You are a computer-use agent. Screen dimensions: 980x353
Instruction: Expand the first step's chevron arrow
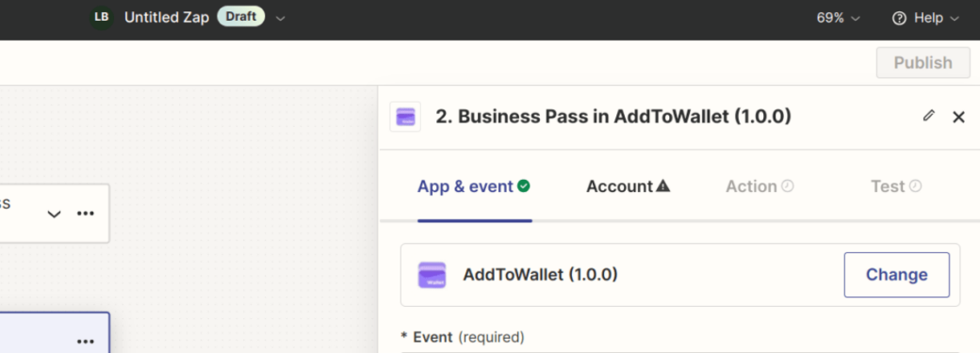(55, 215)
